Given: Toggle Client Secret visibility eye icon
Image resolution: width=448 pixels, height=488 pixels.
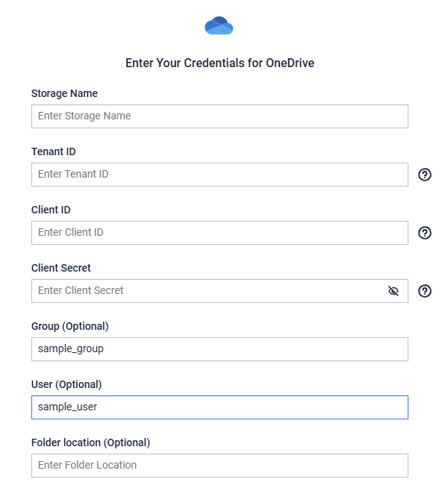Looking at the screenshot, I should click(393, 291).
